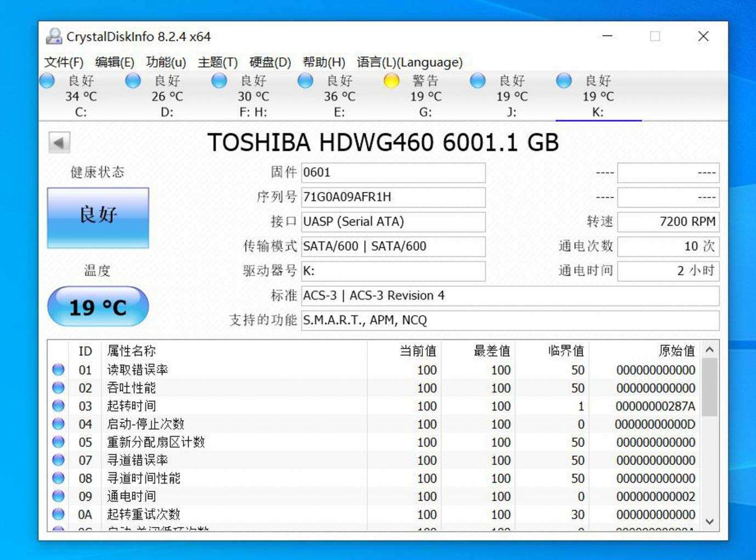The height and width of the screenshot is (560, 756).
Task: Click status dot for attribute 04 启动-停止次数
Action: pyautogui.click(x=59, y=424)
